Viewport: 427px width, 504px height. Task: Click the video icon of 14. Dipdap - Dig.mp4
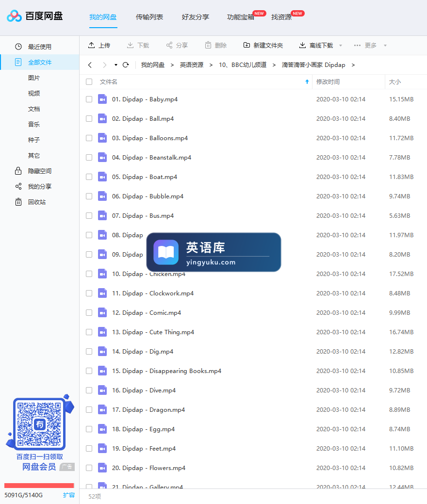[102, 351]
